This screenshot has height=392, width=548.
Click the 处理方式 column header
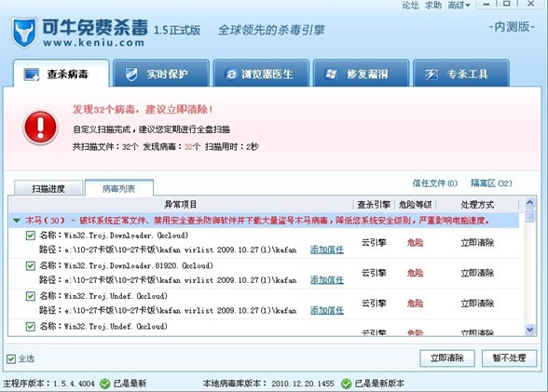click(477, 205)
